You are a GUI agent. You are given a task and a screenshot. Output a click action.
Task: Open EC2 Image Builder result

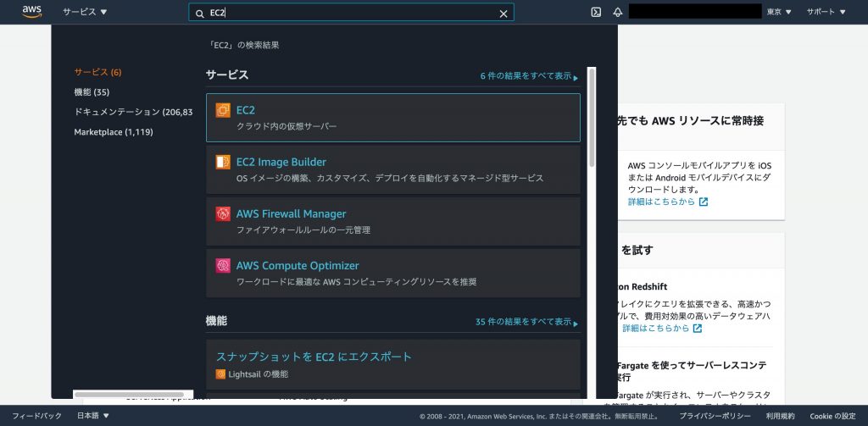pos(393,170)
